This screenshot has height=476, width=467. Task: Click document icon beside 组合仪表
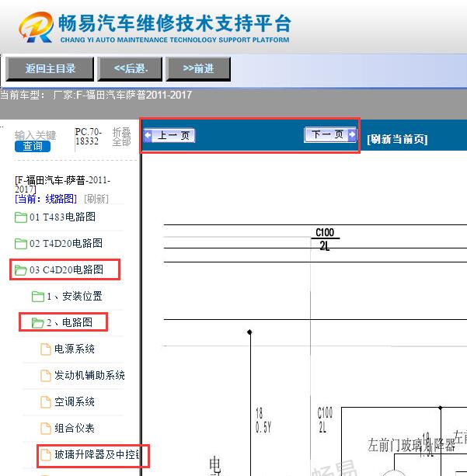pyautogui.click(x=46, y=429)
